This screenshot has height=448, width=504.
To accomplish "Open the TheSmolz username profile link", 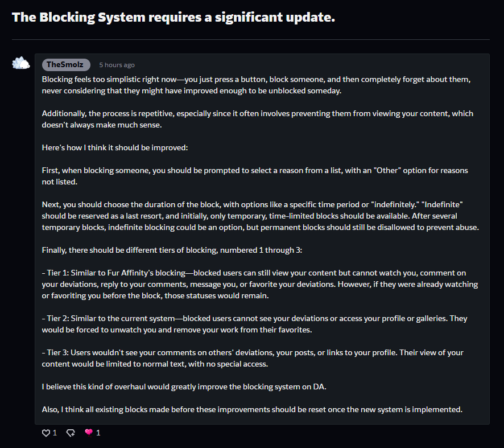I will coord(66,65).
